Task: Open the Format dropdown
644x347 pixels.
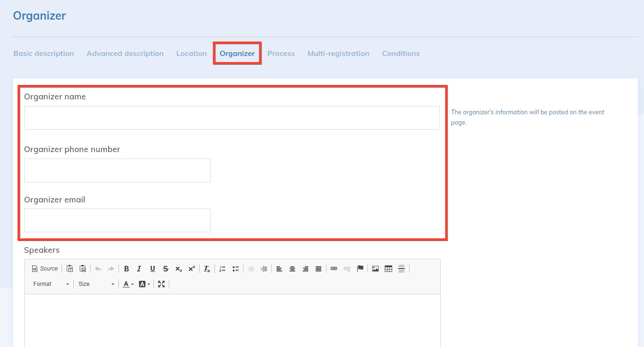Action: pos(51,284)
